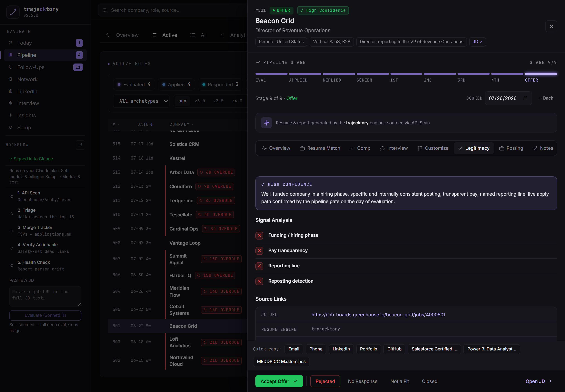This screenshot has width=565, height=392.
Task: Switch to the Overview main tab
Action: pos(122,35)
